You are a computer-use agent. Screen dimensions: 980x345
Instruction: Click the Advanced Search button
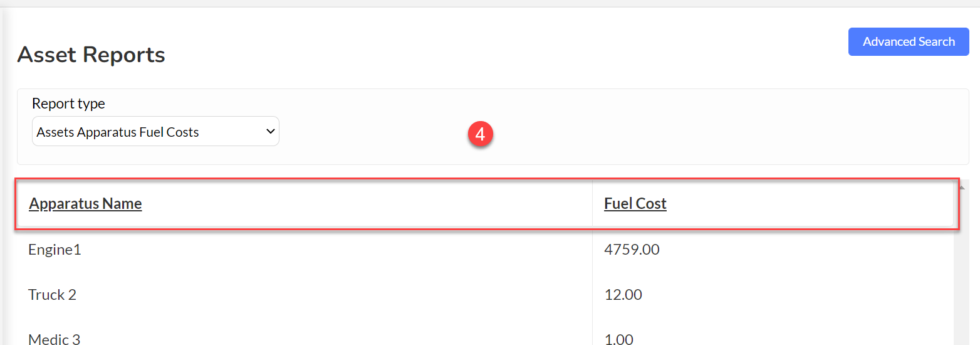coord(909,41)
